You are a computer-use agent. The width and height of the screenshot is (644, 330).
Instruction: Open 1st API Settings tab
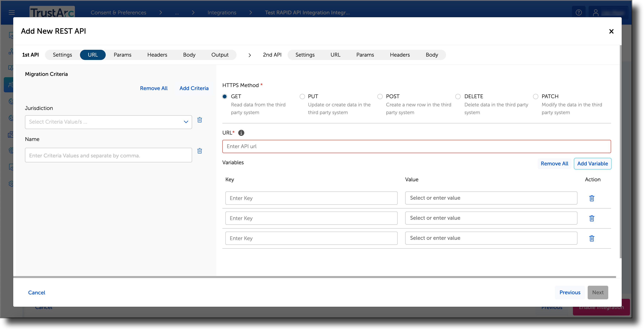62,55
